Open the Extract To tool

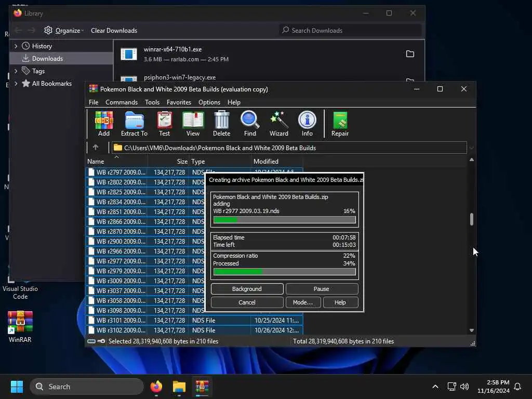(135, 124)
